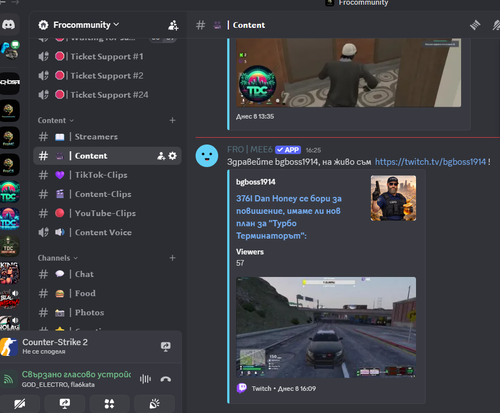
Task: Open the Food text channel
Action: pos(107,293)
